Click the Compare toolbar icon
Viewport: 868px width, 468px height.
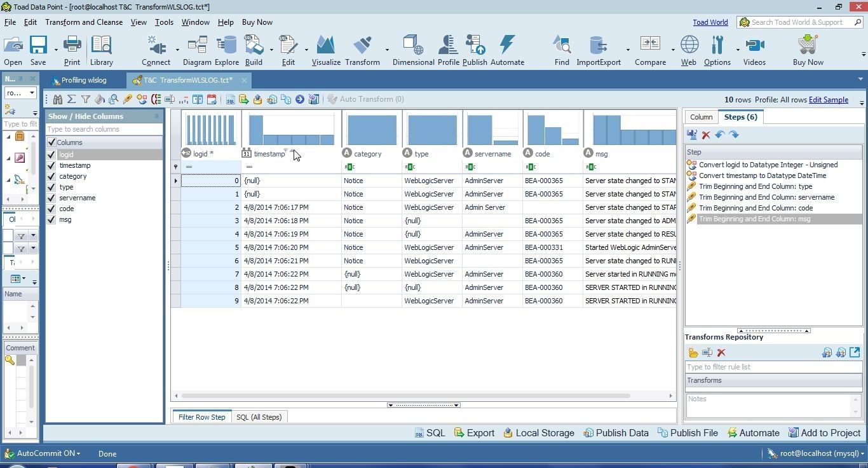coord(650,51)
